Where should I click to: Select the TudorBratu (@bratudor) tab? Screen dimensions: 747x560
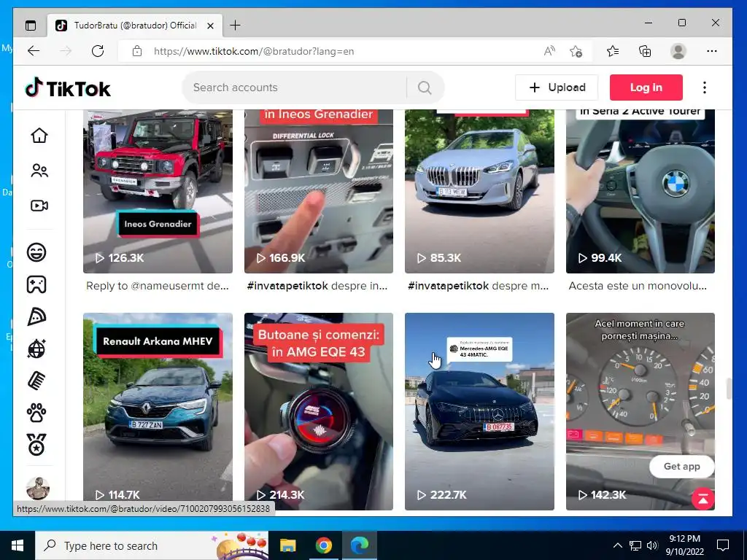[x=135, y=26]
